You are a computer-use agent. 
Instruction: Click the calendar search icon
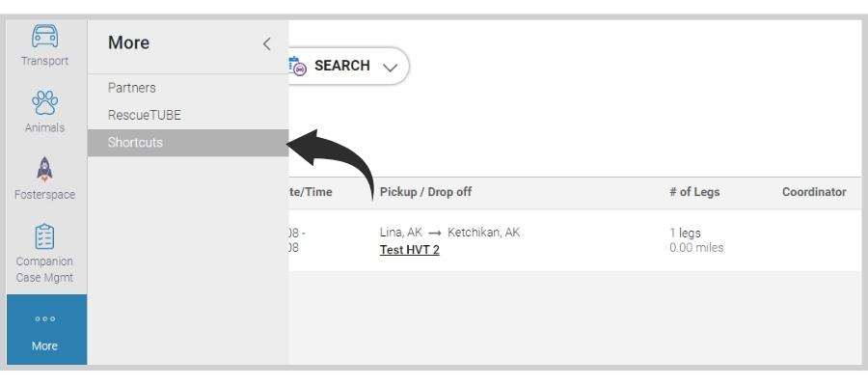[x=297, y=66]
